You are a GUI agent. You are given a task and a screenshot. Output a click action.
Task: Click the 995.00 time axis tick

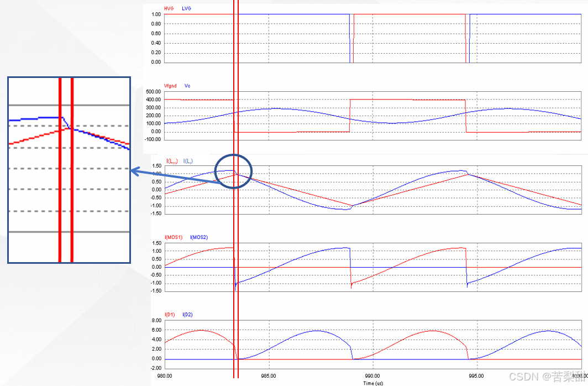coord(476,375)
